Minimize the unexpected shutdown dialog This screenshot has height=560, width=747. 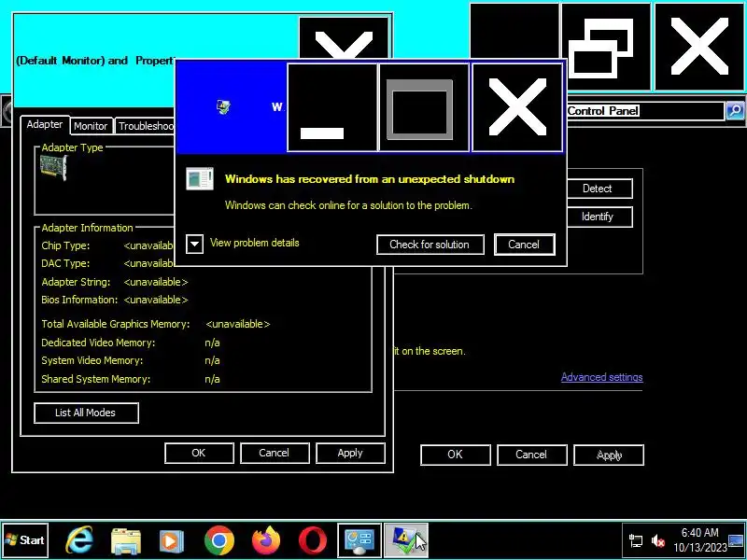click(332, 107)
